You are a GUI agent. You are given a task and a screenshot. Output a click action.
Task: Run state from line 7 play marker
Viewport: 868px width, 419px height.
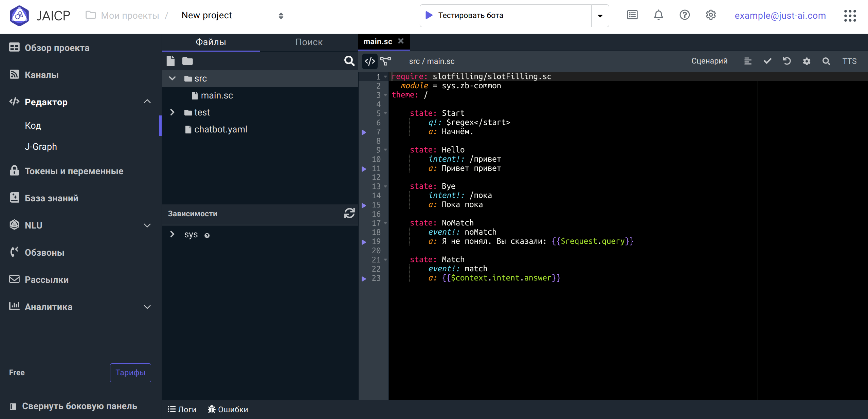364,132
